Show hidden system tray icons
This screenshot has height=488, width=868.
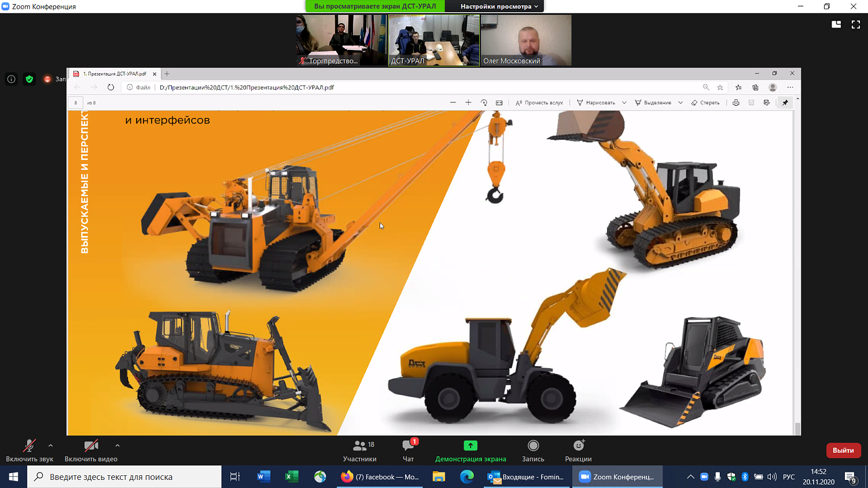point(690,476)
